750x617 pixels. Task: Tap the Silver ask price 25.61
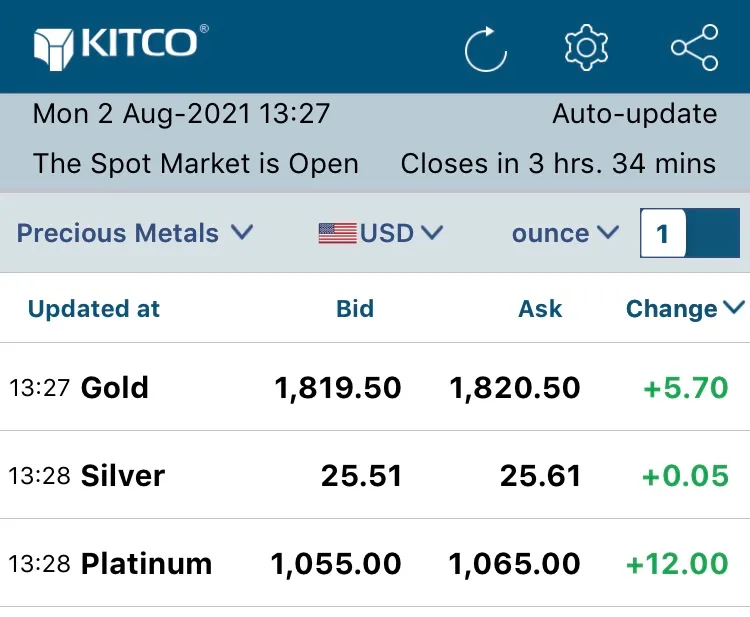pos(540,475)
